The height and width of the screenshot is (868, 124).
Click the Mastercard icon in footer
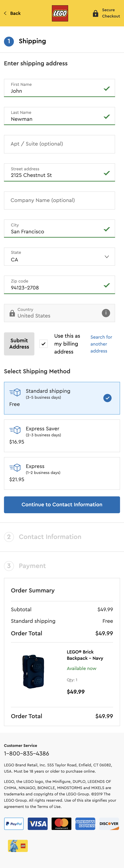pos(62,824)
